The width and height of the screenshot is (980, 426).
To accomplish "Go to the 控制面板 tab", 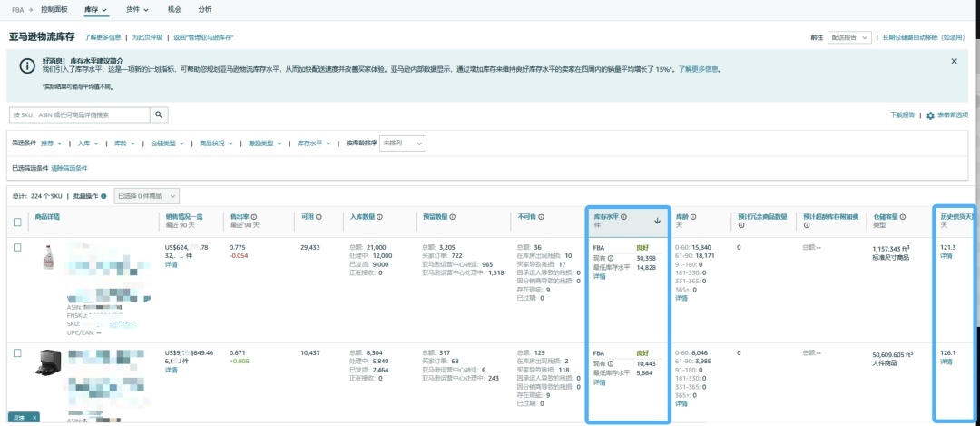I will point(56,9).
